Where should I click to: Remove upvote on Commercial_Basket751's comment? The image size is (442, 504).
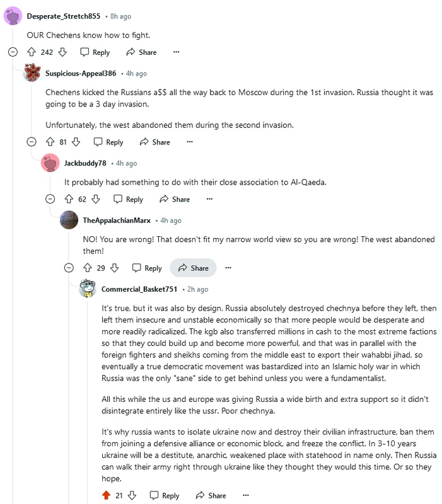coord(106,495)
